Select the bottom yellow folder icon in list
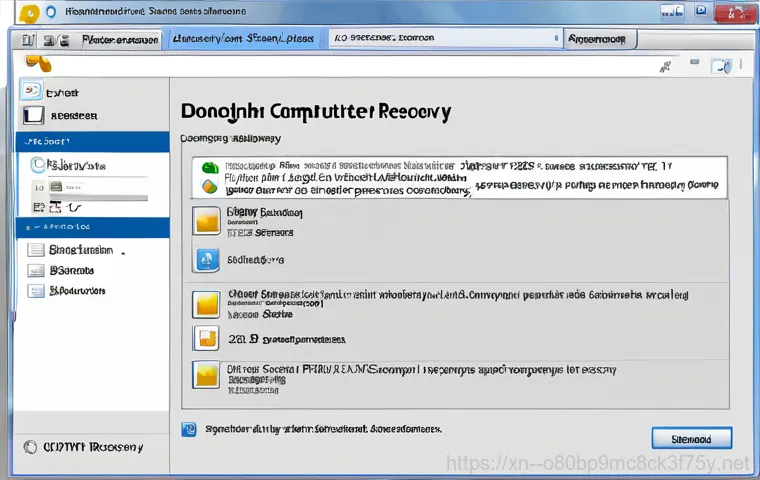This screenshot has height=480, width=760. pyautogui.click(x=206, y=375)
